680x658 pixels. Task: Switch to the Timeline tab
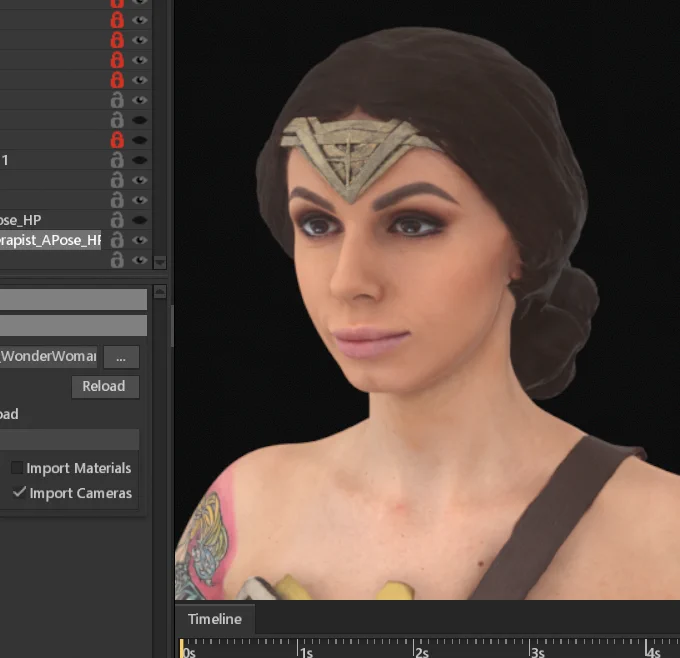point(215,619)
